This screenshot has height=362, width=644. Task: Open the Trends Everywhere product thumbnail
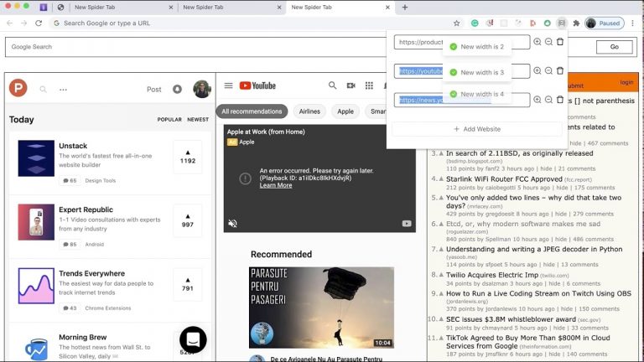coord(36,286)
